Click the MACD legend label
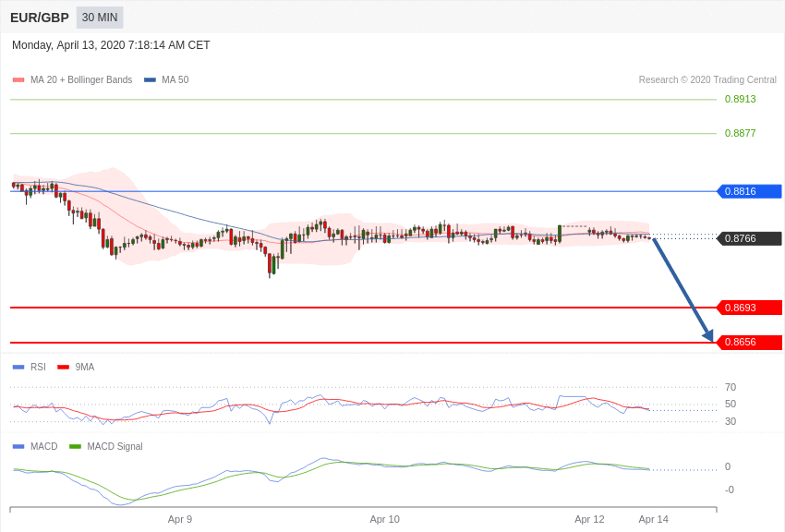Viewport: 785px width, 532px height. pos(43,446)
